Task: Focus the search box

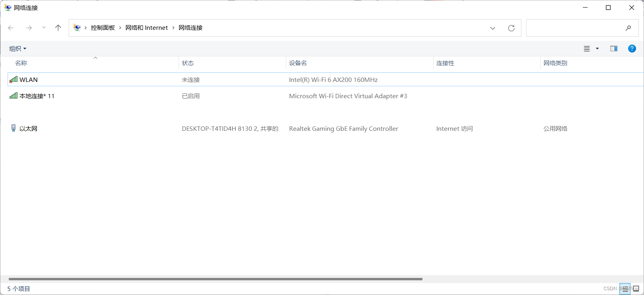Action: point(582,28)
